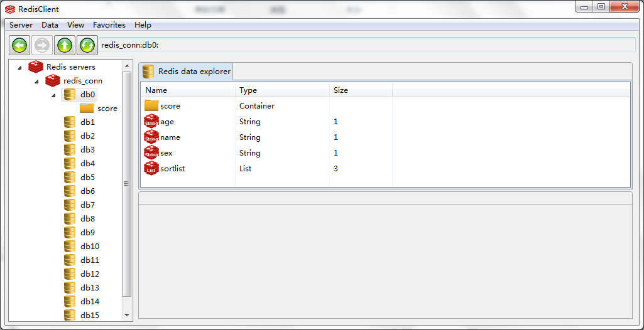
Task: Click the green Back arrow button
Action: 19,45
